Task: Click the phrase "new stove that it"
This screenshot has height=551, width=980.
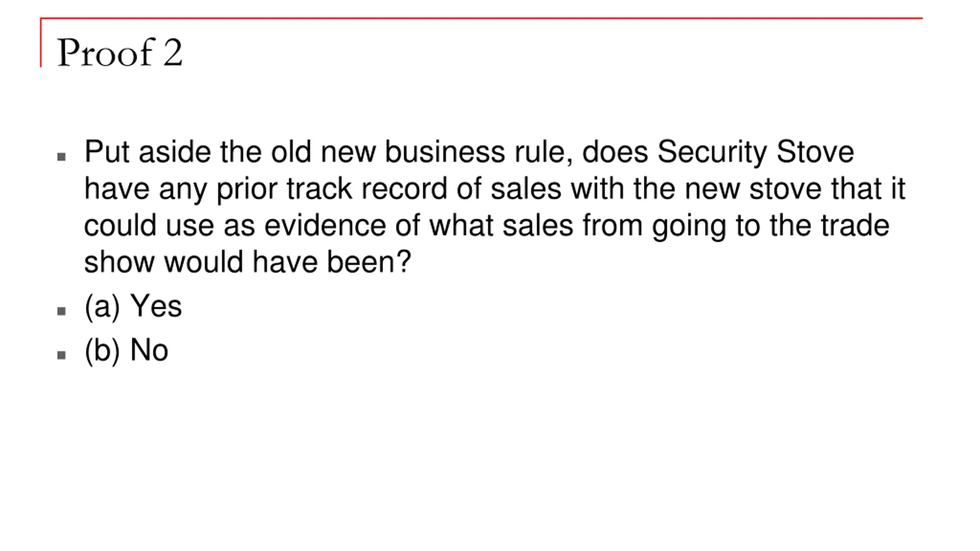Action: pos(795,189)
